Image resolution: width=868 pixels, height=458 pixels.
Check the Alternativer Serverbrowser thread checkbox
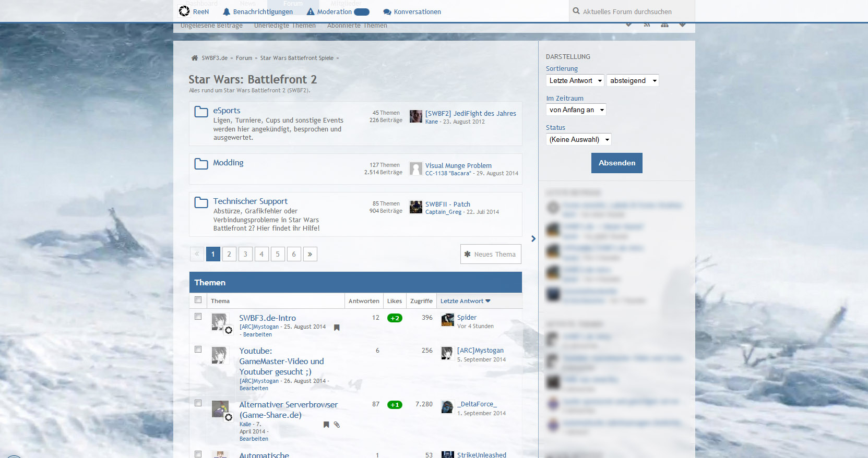pyautogui.click(x=198, y=403)
